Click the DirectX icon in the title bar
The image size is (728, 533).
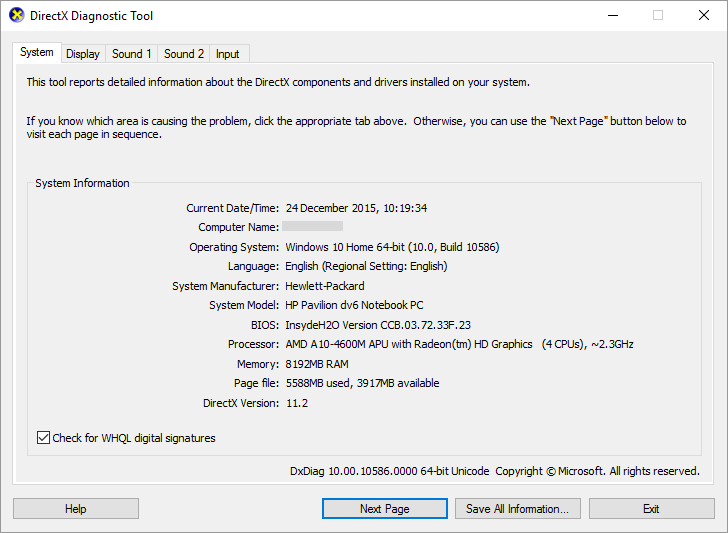coord(16,15)
